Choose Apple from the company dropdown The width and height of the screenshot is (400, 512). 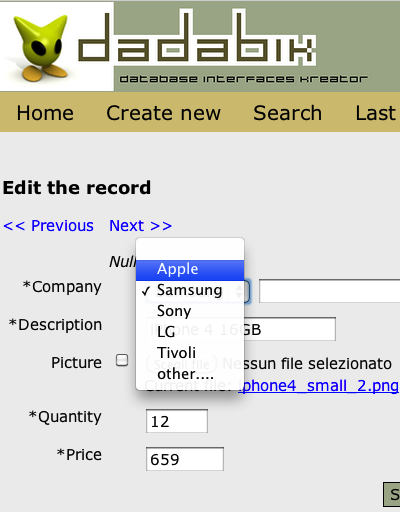click(x=190, y=270)
